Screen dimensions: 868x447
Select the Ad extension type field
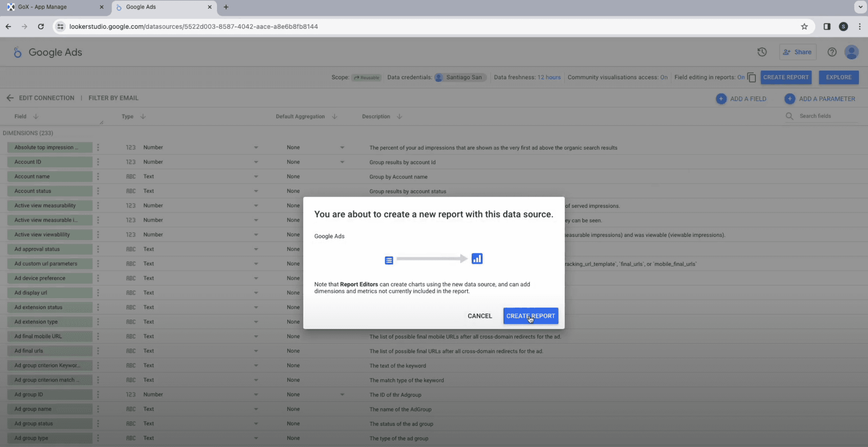50,322
